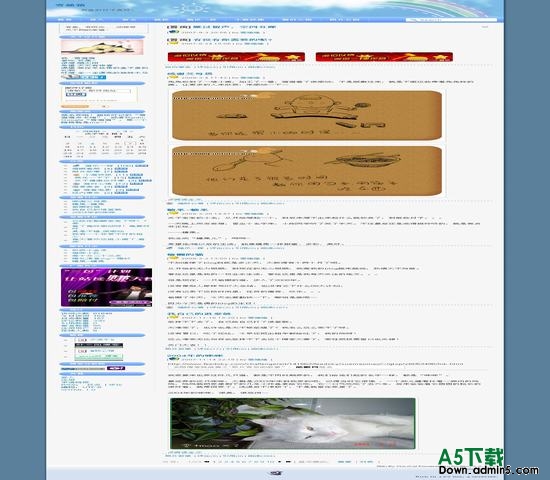
Task: Click the right red banner advertisement
Action: [384, 57]
